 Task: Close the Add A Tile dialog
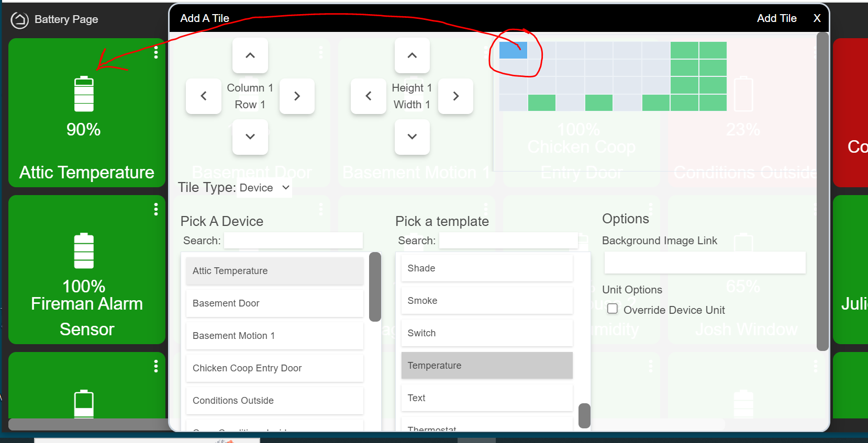coord(817,18)
